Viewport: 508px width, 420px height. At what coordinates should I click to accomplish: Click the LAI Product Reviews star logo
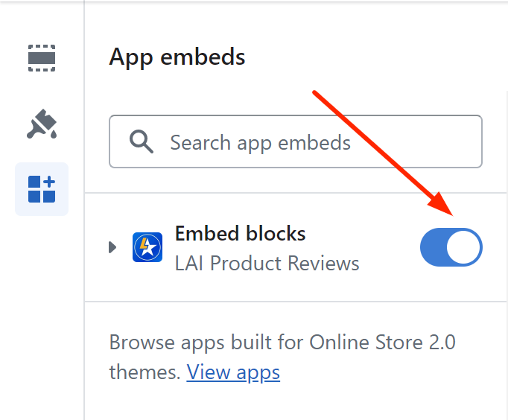[147, 247]
